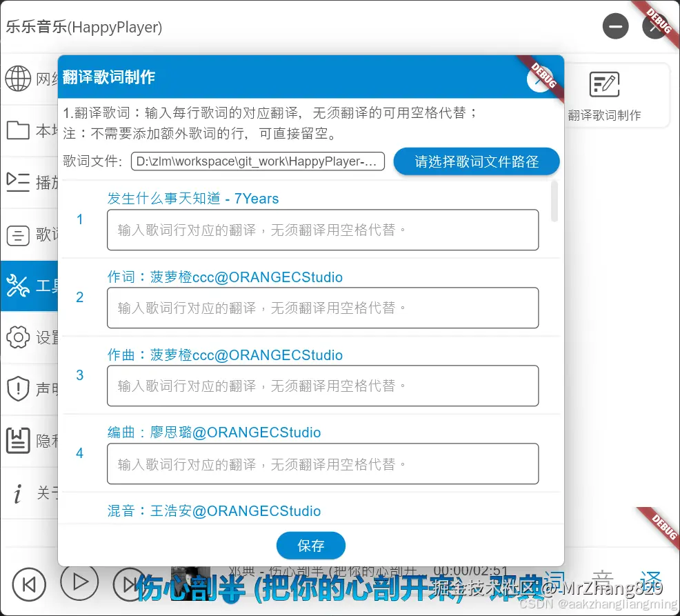Click the lyric file path field
This screenshot has width=680, height=616.
point(258,161)
